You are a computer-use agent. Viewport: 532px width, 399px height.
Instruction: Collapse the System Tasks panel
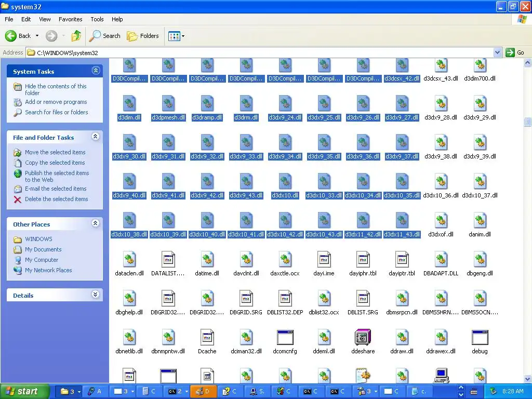click(x=96, y=71)
